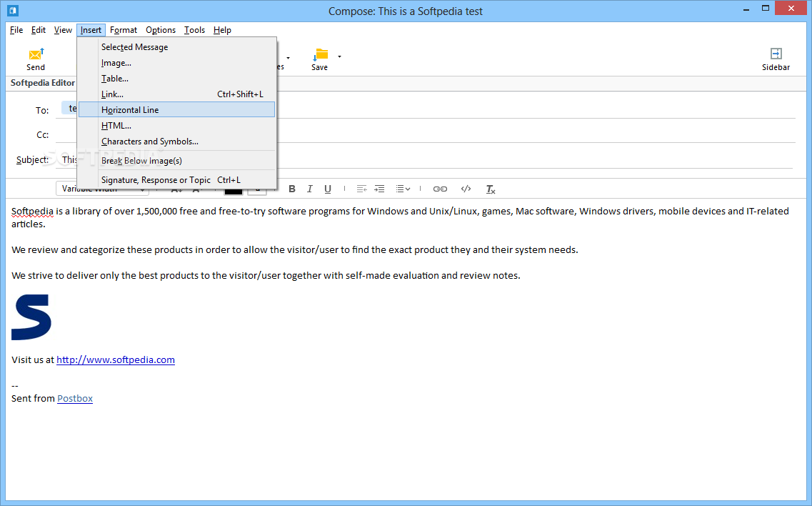Maximize the Compose window

[766, 9]
